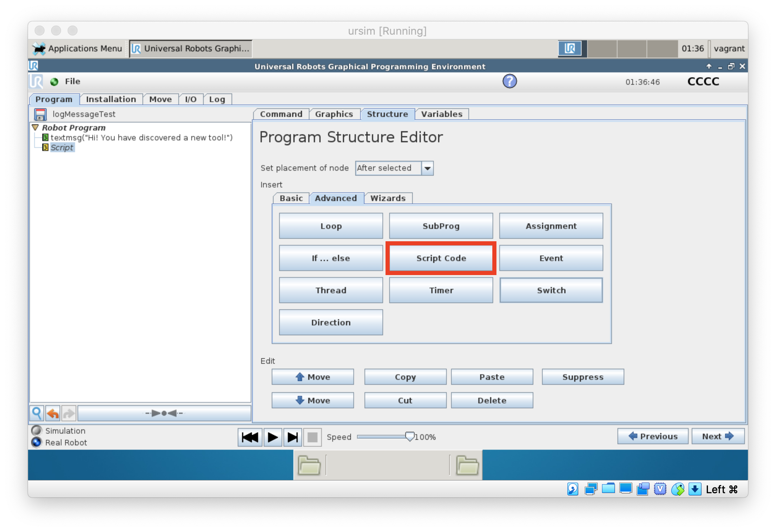
Task: Open the Applications Menu
Action: [x=78, y=49]
